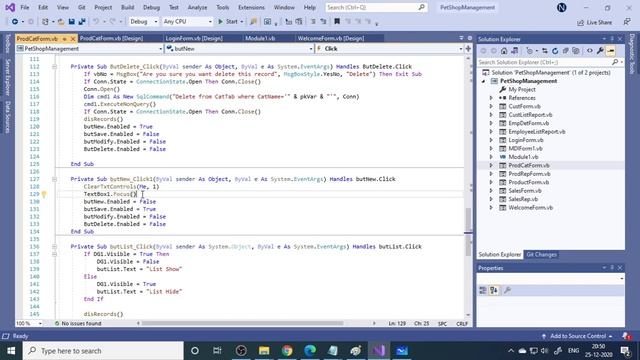Click the Live Share button

594,22
